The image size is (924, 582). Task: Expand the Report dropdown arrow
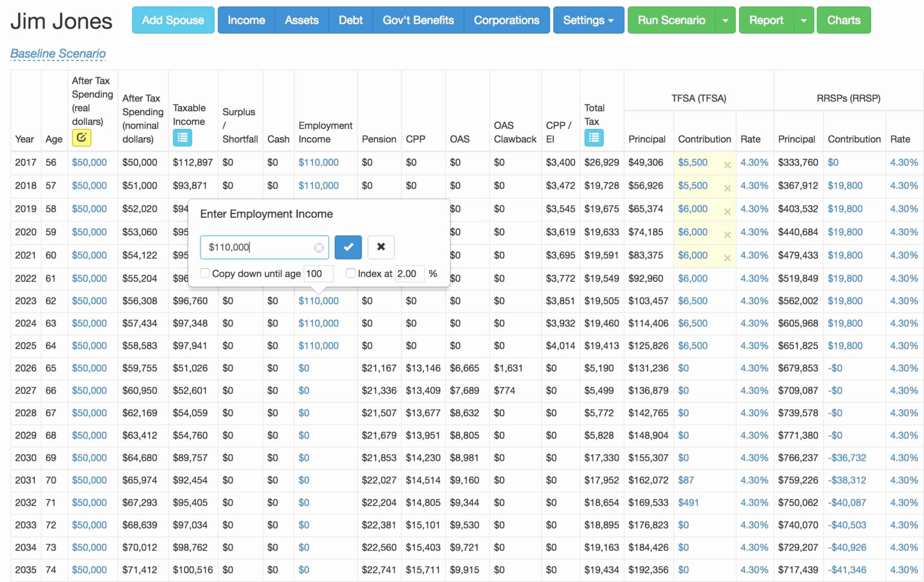coord(803,20)
